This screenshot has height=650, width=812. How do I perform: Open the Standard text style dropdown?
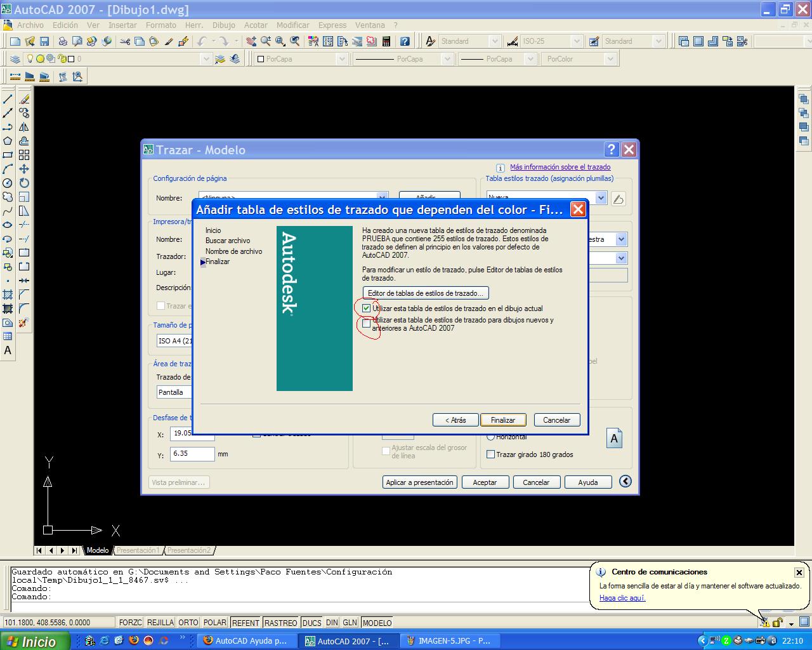point(495,41)
